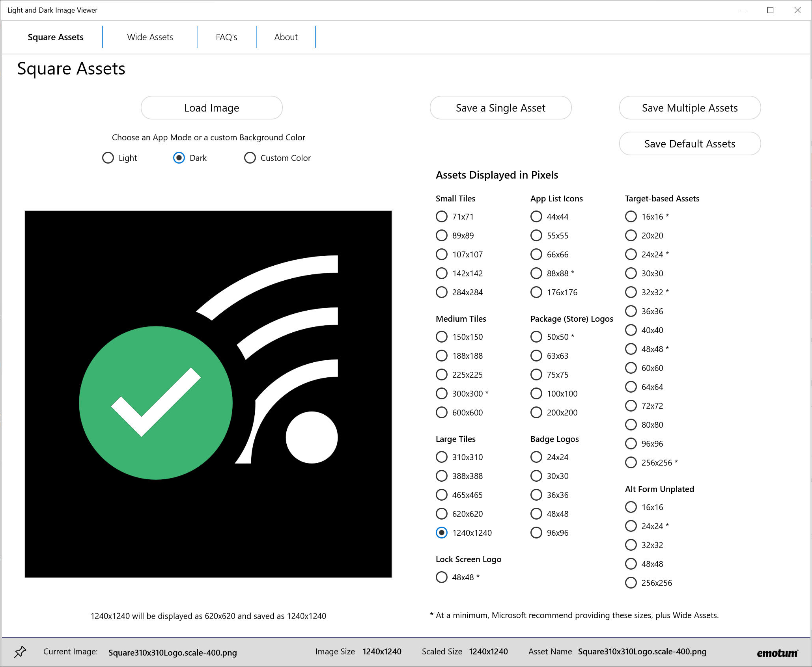812x667 pixels.
Task: Select Badge Logos 24x24
Action: coord(549,457)
